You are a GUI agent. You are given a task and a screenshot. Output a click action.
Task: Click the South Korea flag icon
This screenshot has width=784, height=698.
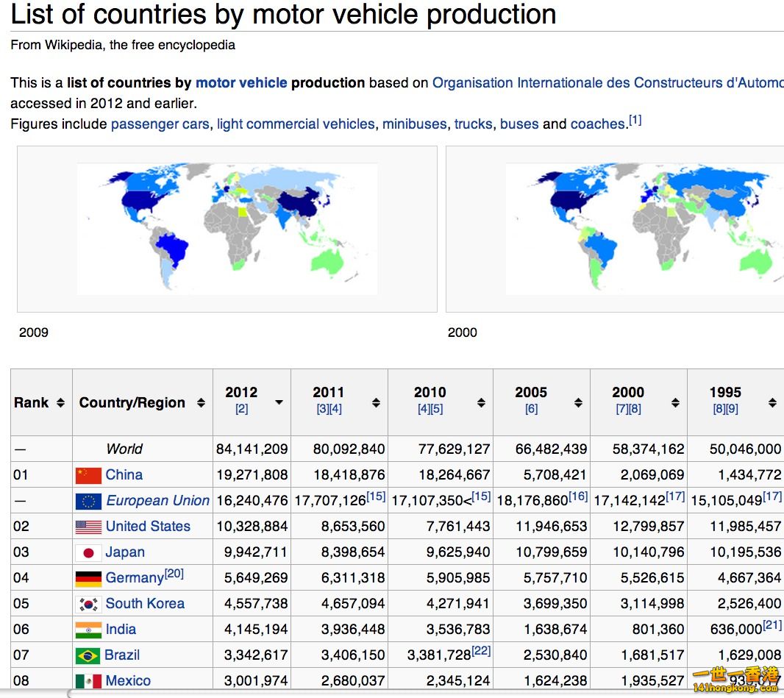[x=88, y=604]
